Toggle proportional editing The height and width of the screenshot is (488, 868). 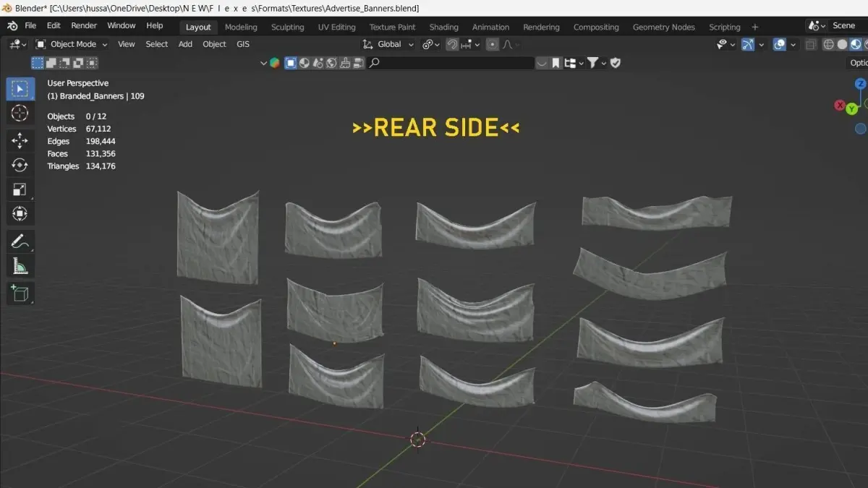point(493,44)
